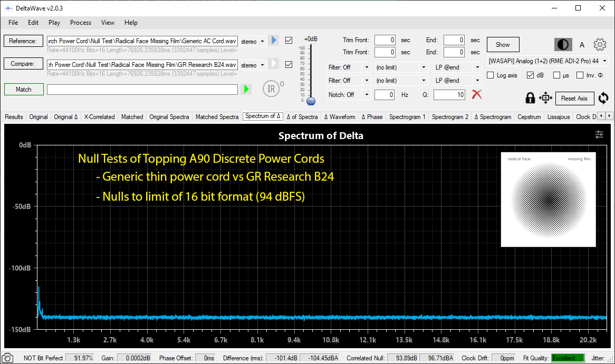Open the Help menu

coord(131,23)
